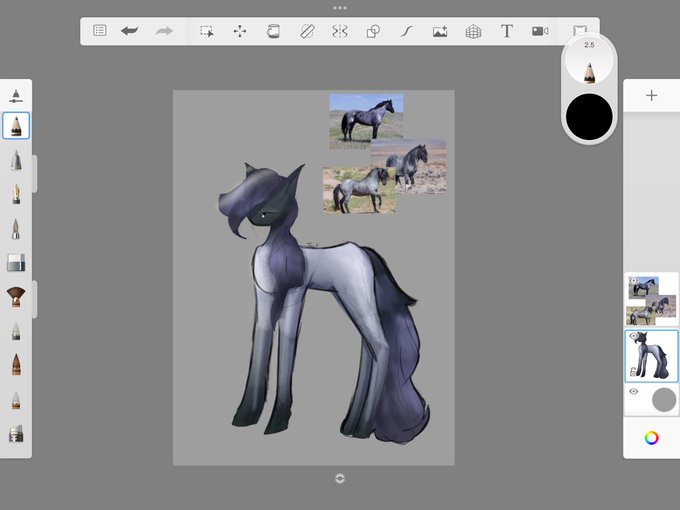Hide the horse reference photos layer
The width and height of the screenshot is (680, 510).
click(634, 281)
